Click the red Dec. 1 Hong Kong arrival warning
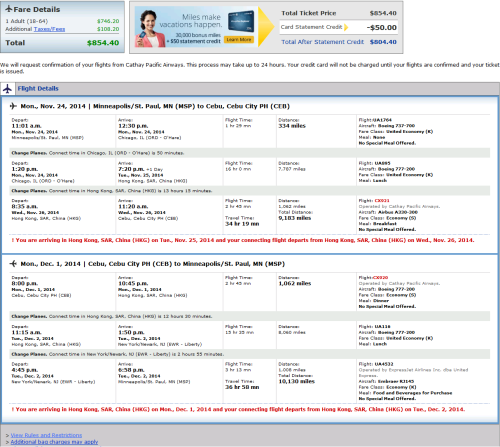 (238, 409)
